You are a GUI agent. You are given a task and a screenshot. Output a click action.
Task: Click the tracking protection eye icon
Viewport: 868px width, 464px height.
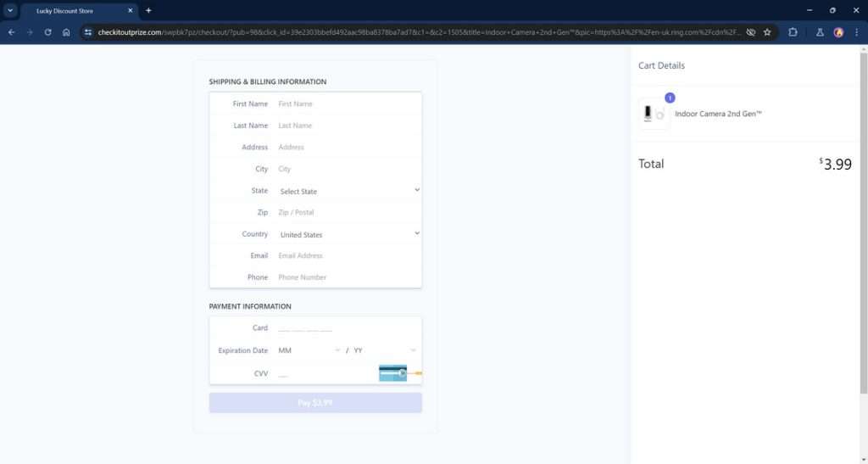click(x=751, y=32)
